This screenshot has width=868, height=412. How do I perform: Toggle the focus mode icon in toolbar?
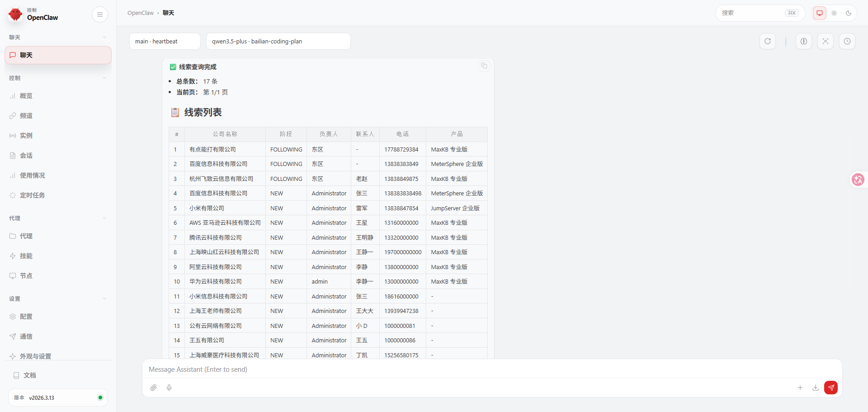[825, 41]
